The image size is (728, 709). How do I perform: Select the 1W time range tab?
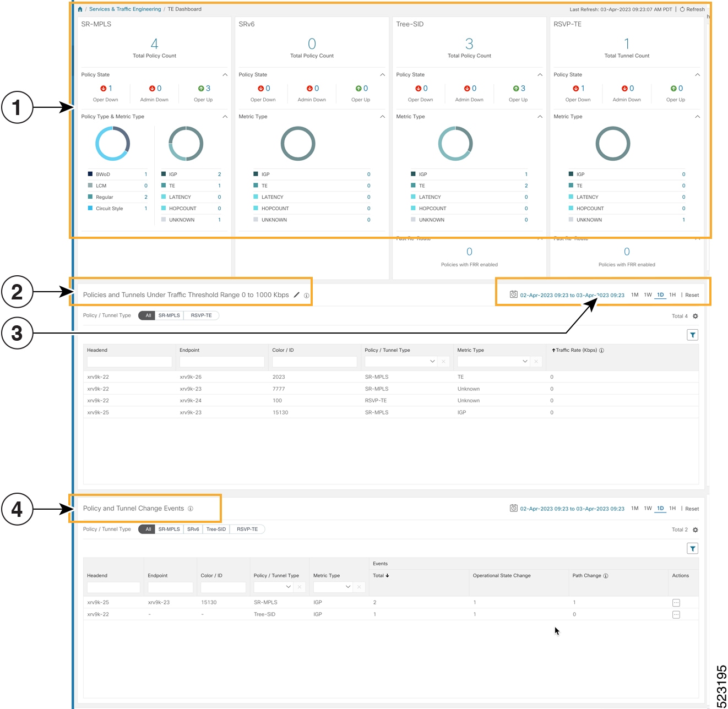tap(648, 294)
